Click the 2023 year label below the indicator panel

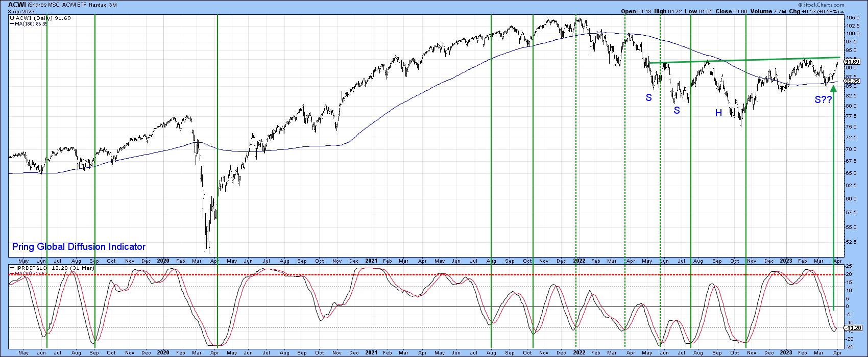point(786,352)
